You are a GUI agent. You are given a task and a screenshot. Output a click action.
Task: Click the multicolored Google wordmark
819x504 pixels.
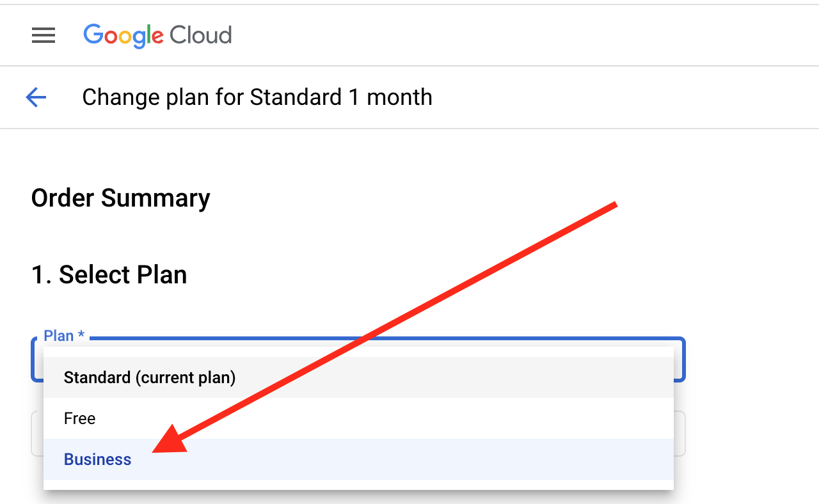click(123, 36)
